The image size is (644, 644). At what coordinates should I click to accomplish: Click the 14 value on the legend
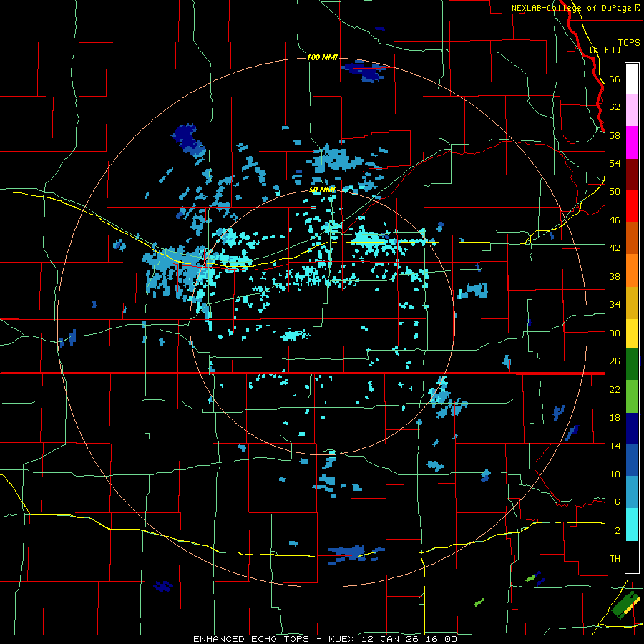click(615, 446)
